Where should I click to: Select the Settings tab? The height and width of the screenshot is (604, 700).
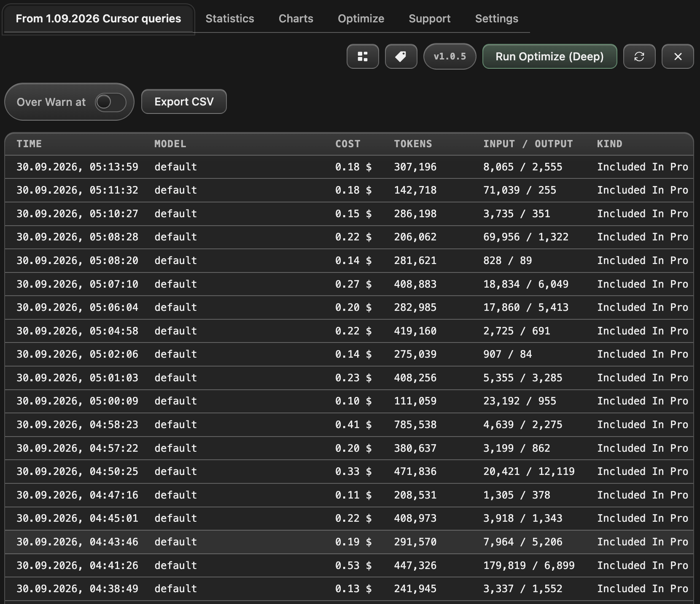497,19
